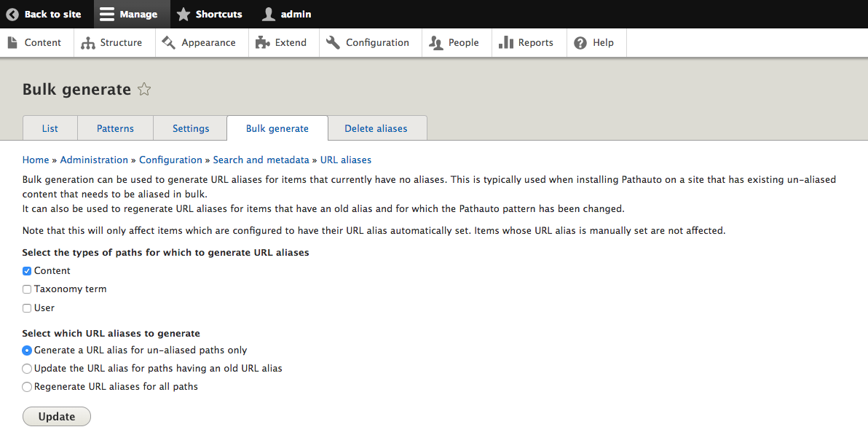Image resolution: width=868 pixels, height=435 pixels.
Task: Open the Structure hierarchy icon
Action: click(x=88, y=43)
